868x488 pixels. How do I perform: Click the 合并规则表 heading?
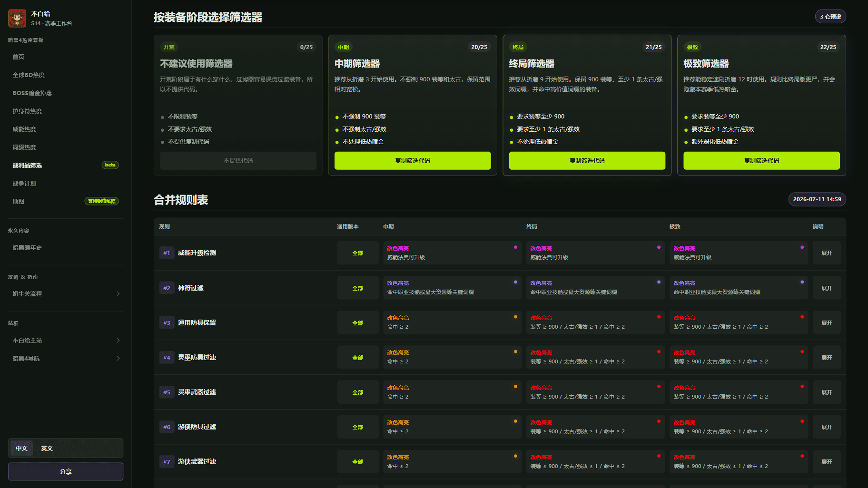click(181, 200)
